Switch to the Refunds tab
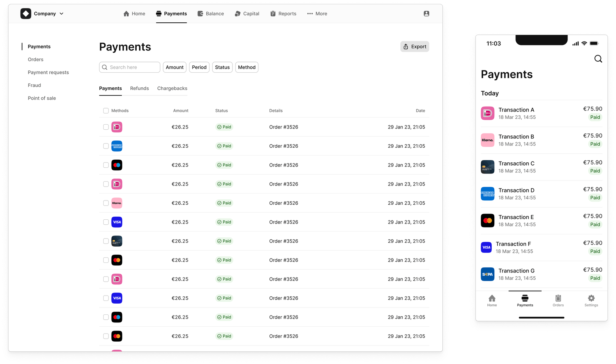Viewport: 616px width, 364px height. tap(139, 88)
